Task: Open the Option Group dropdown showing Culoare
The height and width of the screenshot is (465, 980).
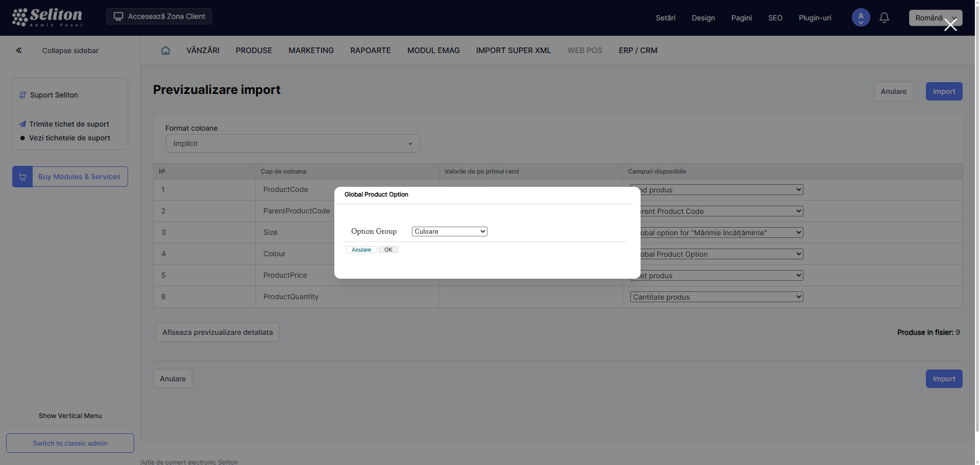Action: tap(449, 232)
